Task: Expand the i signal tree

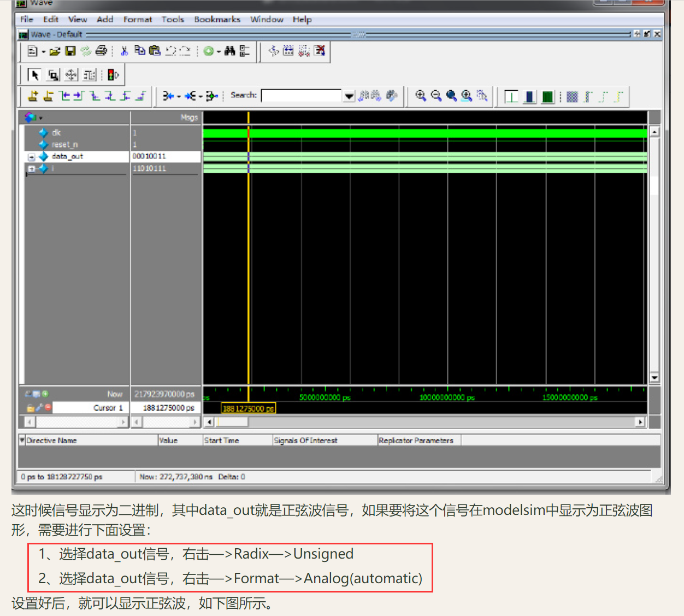Action: click(x=31, y=168)
